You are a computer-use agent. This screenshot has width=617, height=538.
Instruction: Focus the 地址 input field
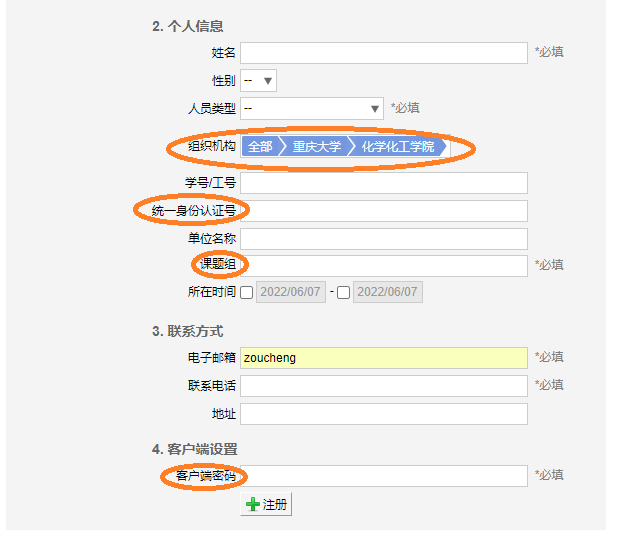(x=384, y=414)
